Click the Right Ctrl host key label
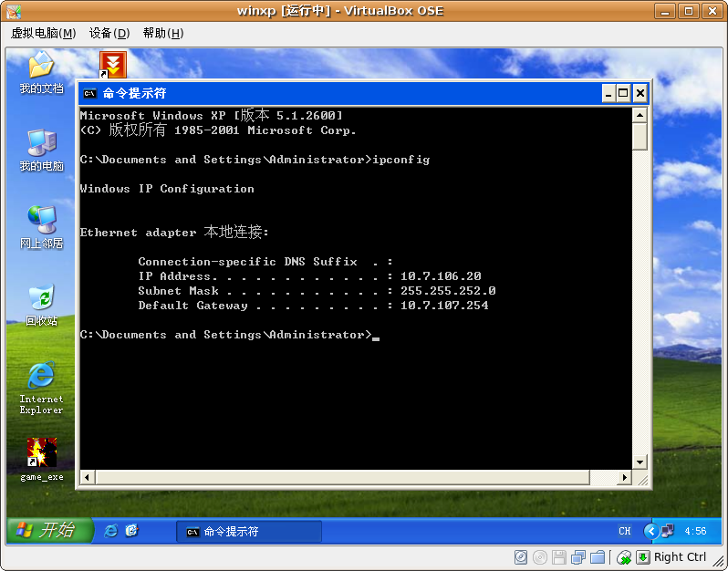728x571 pixels. 680,556
